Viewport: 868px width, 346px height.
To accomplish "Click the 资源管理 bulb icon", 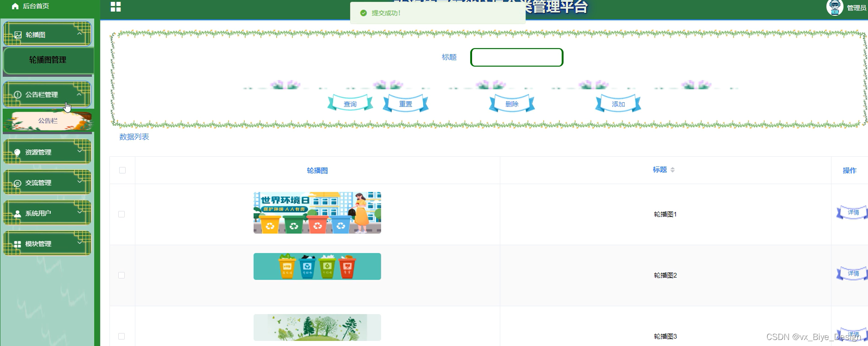I will tap(18, 152).
